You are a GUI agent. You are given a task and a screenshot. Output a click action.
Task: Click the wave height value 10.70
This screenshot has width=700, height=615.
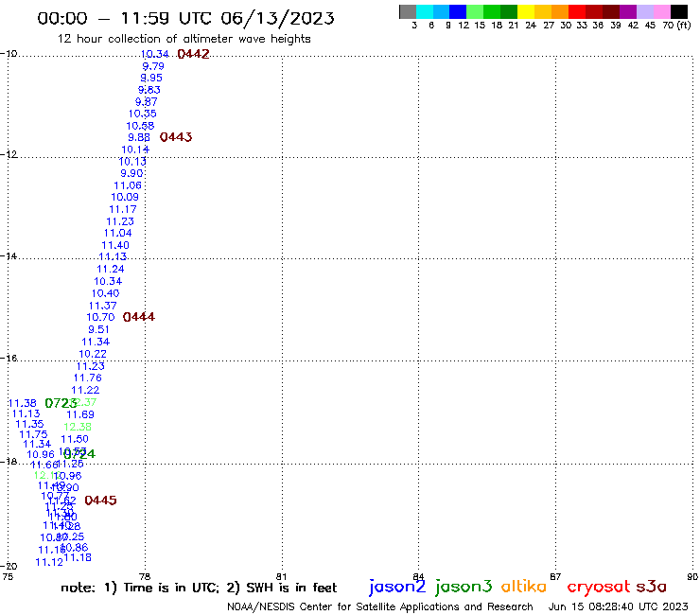pos(100,318)
